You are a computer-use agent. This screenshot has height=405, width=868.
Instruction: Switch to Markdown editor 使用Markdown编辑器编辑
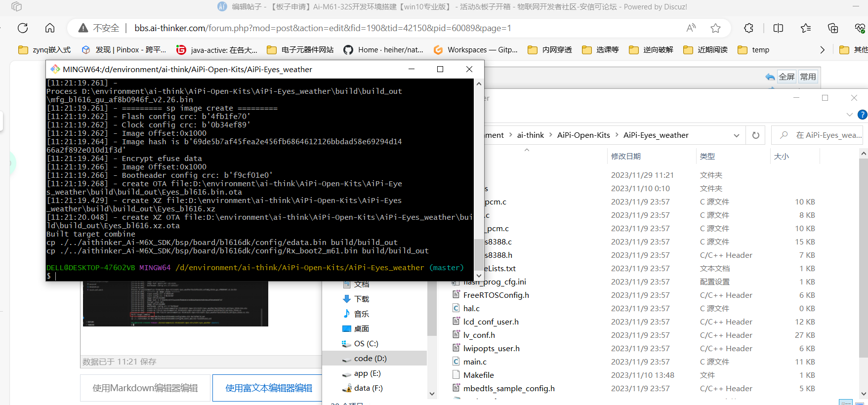point(145,388)
